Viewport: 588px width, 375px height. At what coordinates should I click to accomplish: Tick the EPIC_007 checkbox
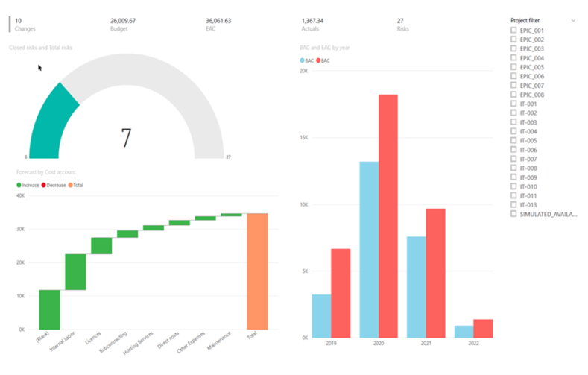pyautogui.click(x=513, y=86)
